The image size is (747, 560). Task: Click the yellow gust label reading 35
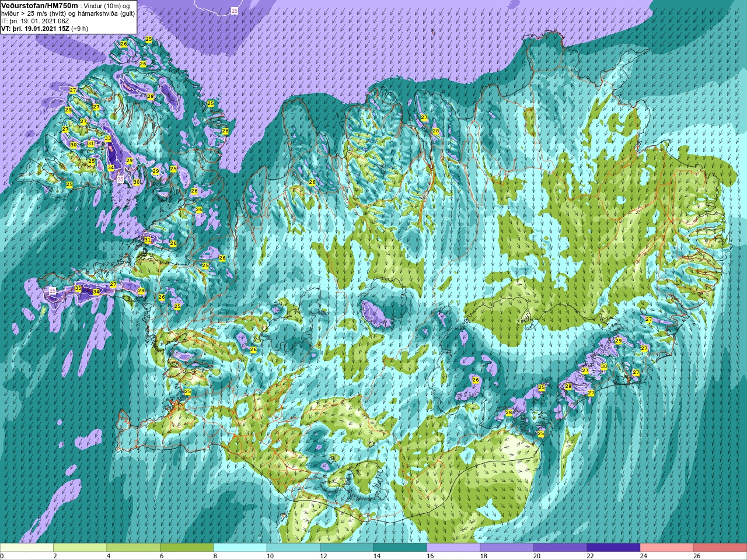(78, 288)
